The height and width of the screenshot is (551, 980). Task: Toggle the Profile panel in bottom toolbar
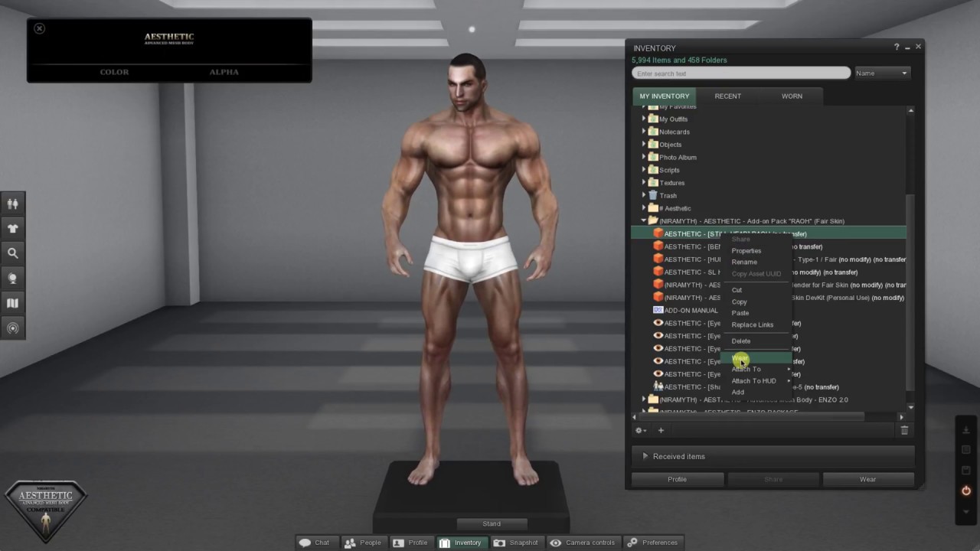pos(411,543)
